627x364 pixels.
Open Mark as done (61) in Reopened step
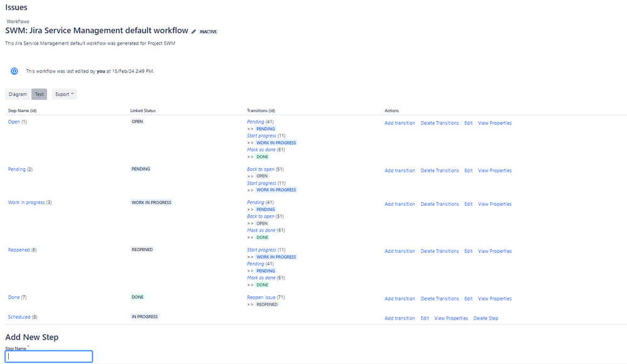261,278
